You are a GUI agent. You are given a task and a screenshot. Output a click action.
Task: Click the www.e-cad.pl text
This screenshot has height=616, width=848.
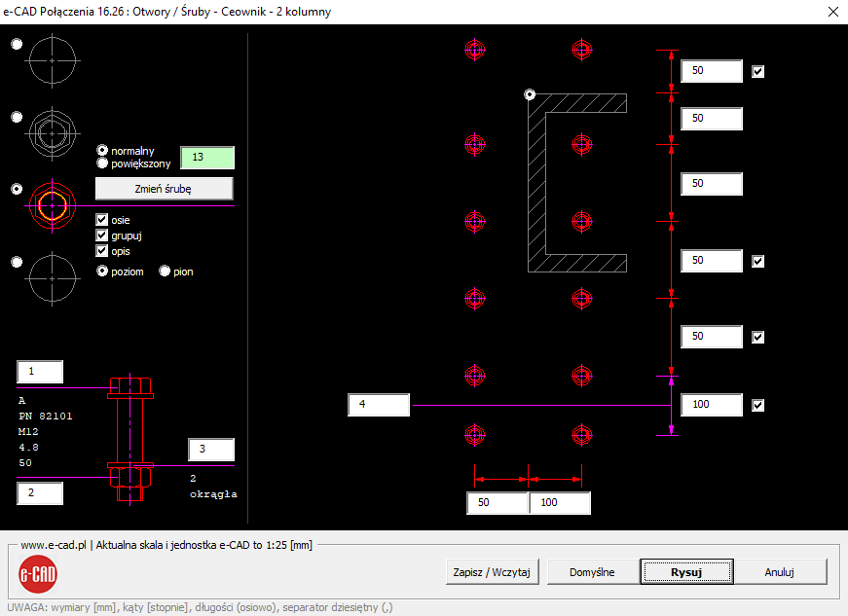(x=54, y=545)
